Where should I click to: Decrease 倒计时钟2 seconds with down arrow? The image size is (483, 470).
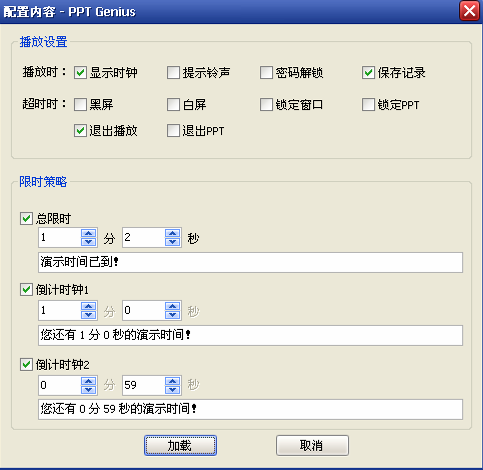pos(173,389)
